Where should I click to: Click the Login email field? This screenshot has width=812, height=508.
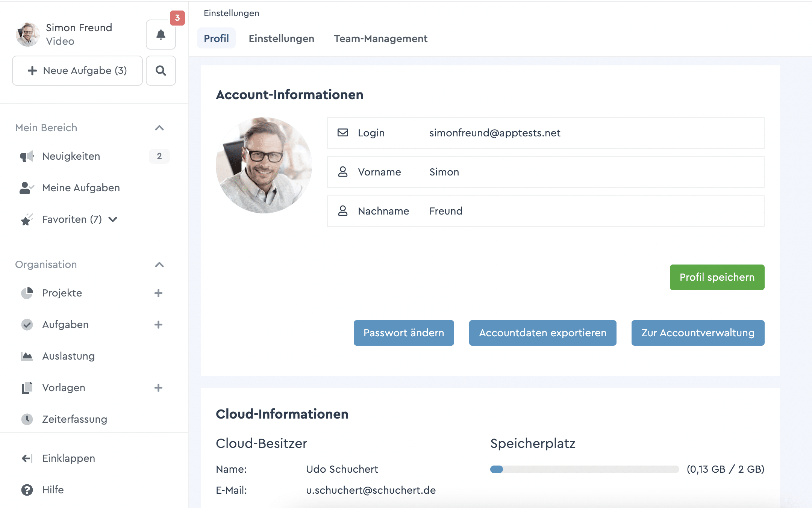pyautogui.click(x=545, y=133)
